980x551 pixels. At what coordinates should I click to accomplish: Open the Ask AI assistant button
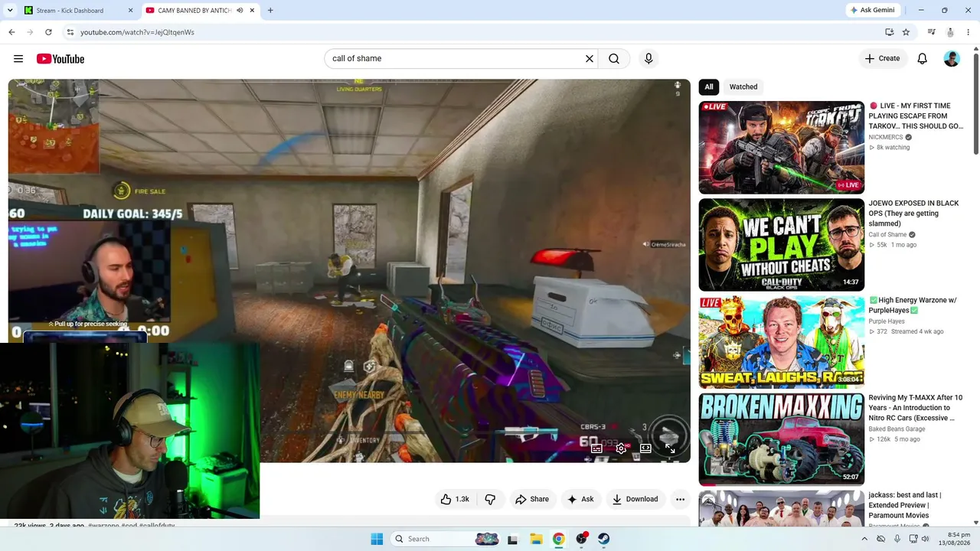click(x=580, y=499)
